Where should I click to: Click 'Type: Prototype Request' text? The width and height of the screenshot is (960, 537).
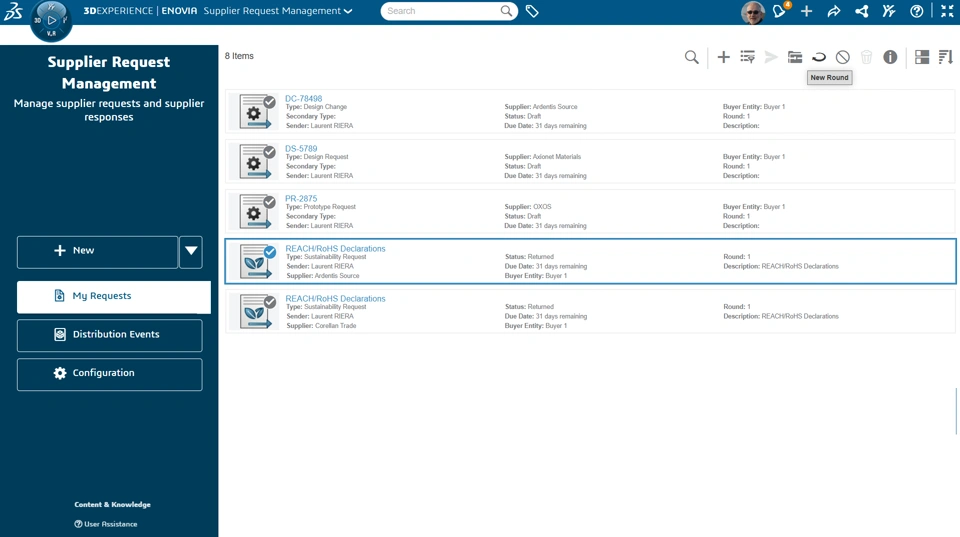[320, 207]
